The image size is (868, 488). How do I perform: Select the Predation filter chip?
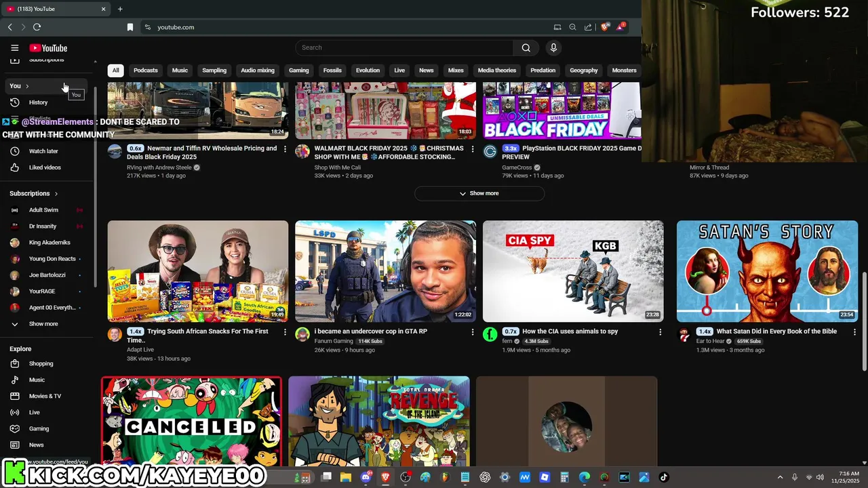542,70
